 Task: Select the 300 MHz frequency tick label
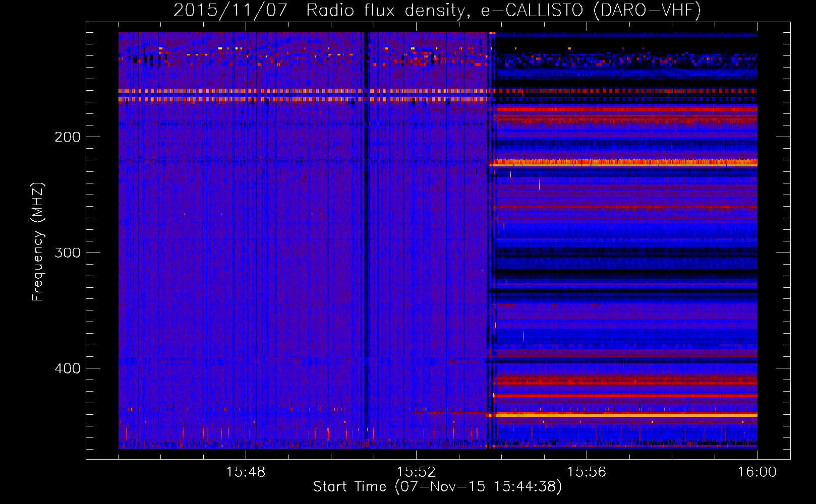point(68,253)
